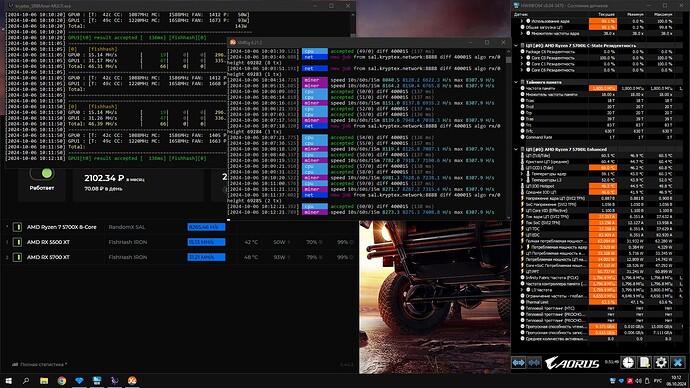Click SRBMiner console vertical scrollbar

pyautogui.click(x=352, y=23)
